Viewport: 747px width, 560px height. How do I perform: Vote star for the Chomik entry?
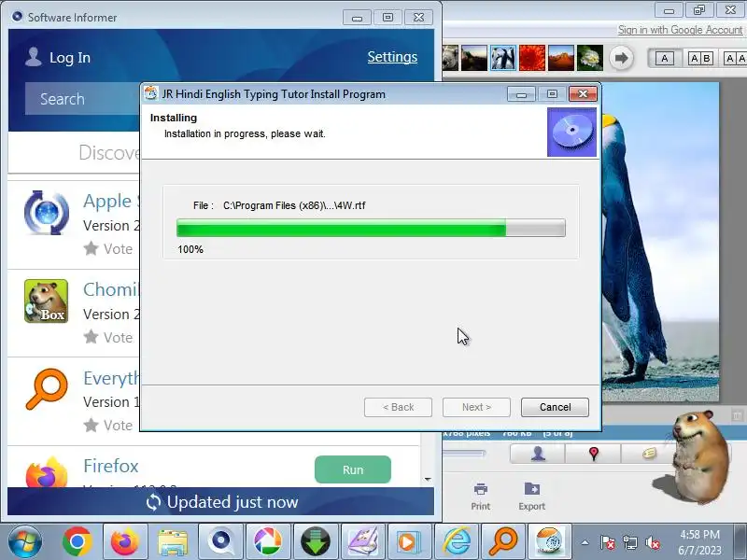point(91,337)
